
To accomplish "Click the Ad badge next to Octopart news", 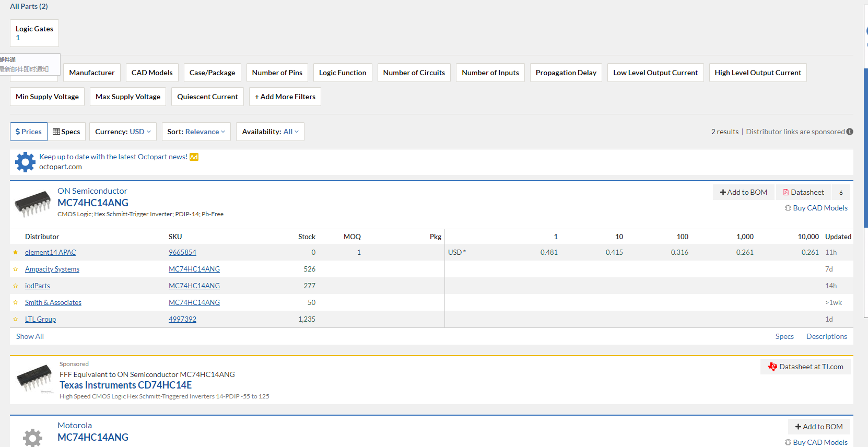I will pyautogui.click(x=194, y=157).
